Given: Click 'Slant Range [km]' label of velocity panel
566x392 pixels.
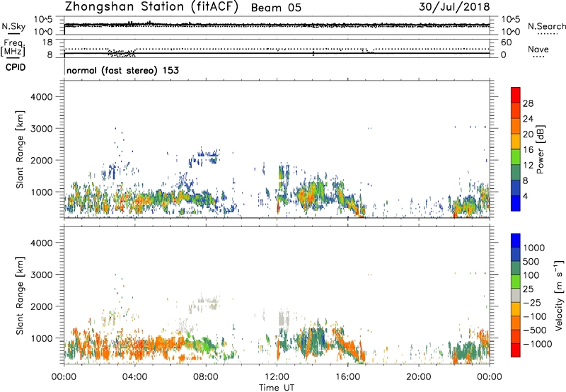Looking at the screenshot, I should tap(20, 295).
